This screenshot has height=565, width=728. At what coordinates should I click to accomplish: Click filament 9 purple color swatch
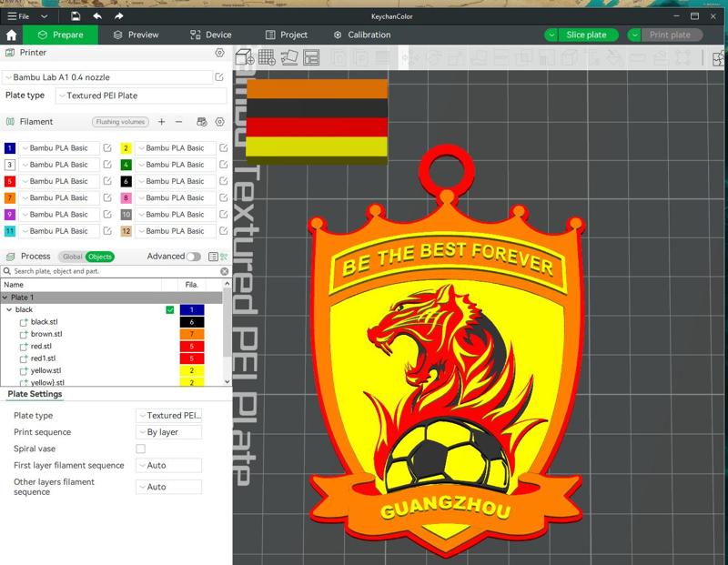click(x=10, y=215)
